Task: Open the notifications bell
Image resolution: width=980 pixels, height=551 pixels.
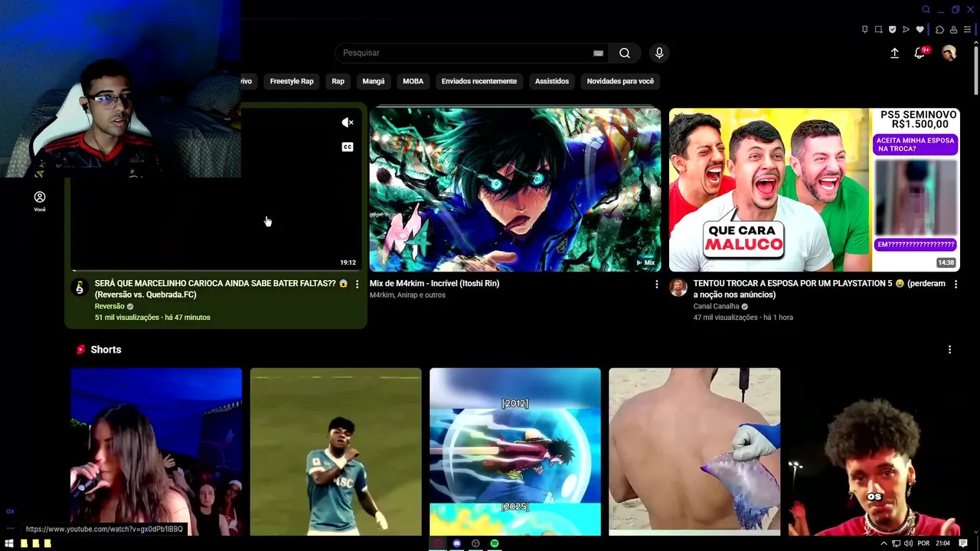Action: click(x=920, y=53)
